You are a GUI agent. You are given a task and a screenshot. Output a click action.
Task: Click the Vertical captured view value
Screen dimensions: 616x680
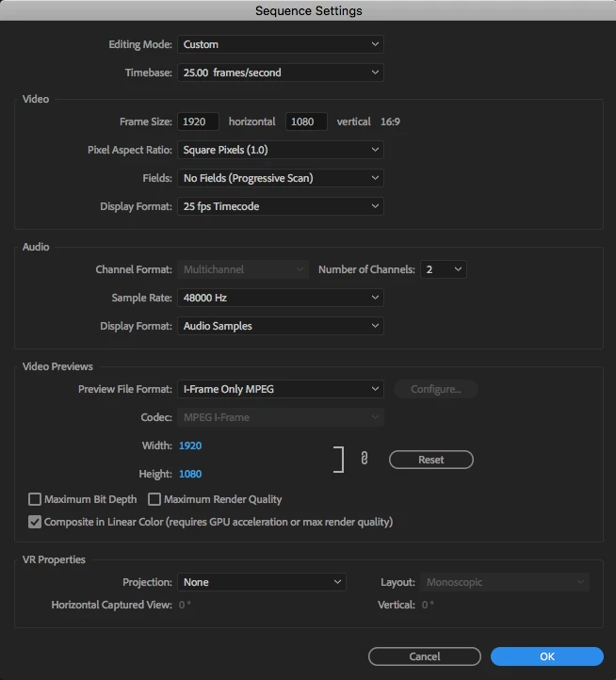coord(428,605)
